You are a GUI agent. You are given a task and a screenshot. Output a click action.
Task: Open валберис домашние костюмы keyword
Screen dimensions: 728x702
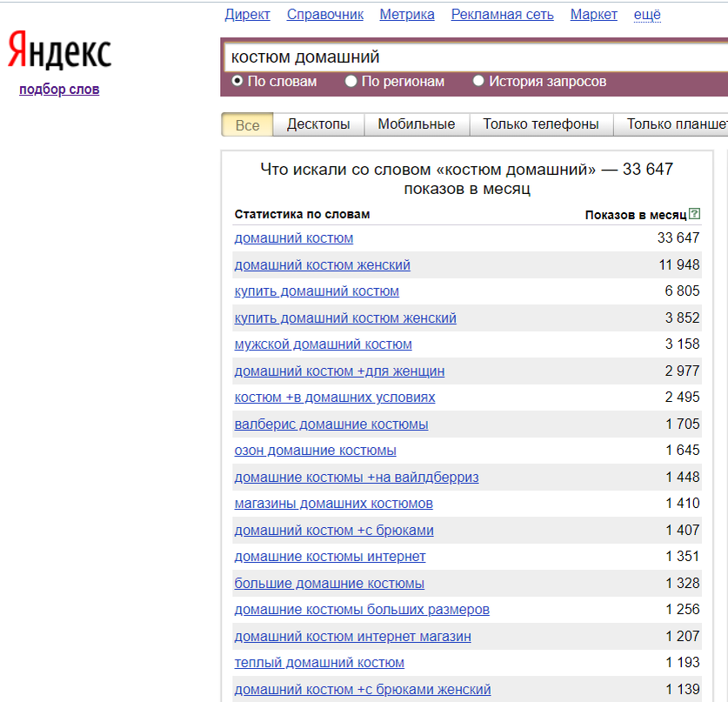331,425
